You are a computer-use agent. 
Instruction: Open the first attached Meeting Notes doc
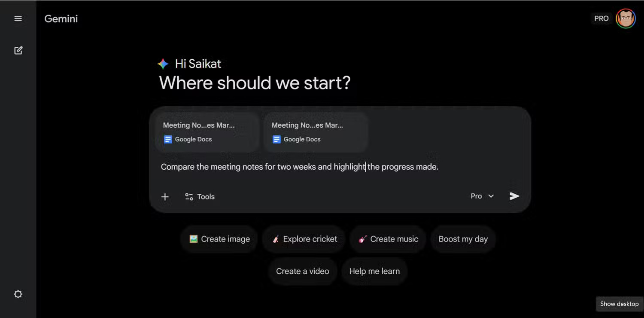pyautogui.click(x=208, y=132)
